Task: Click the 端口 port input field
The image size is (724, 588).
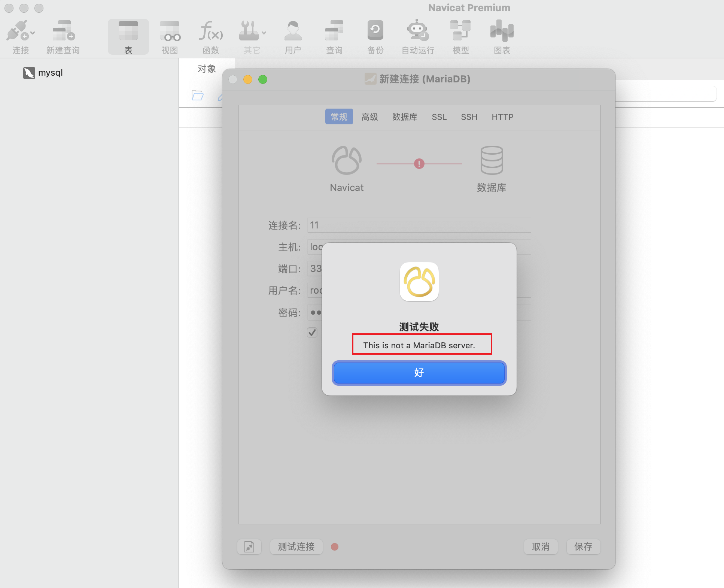Action: [314, 269]
